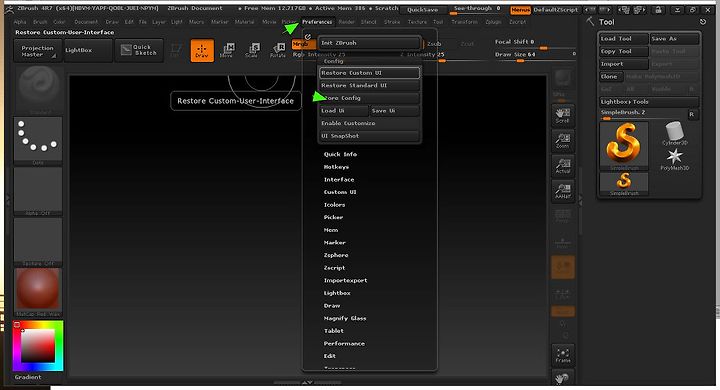Expand the Mem section

[331, 230]
